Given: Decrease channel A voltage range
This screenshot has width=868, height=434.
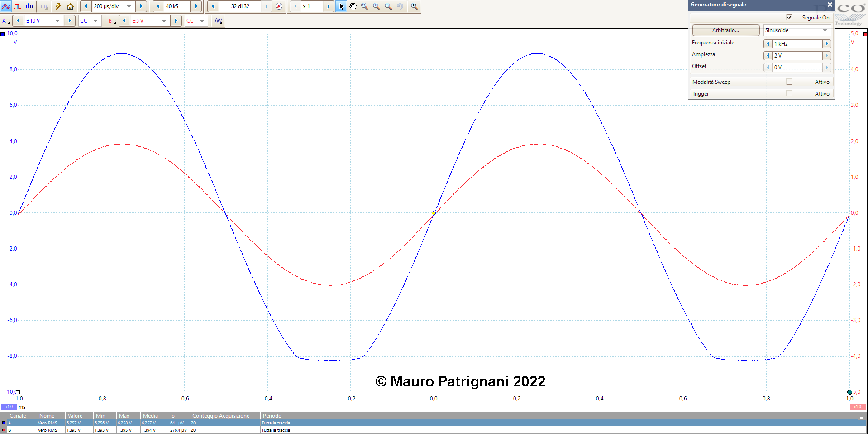Looking at the screenshot, I should click(18, 21).
